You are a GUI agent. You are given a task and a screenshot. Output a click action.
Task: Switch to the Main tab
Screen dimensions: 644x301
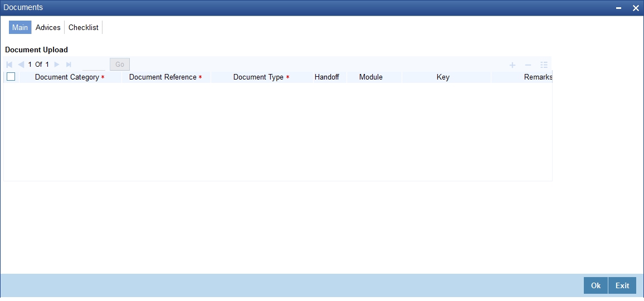click(x=19, y=27)
